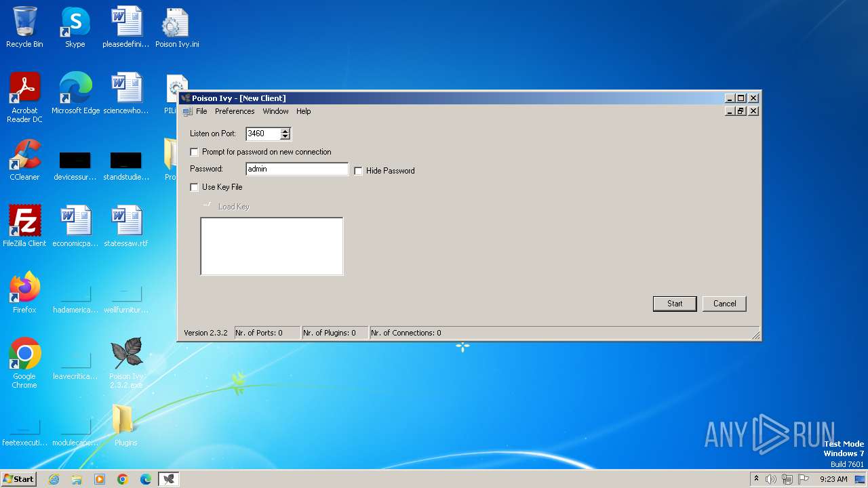Click the Start button in Poison Ivy
Screen dimensions: 868x488
coord(675,304)
